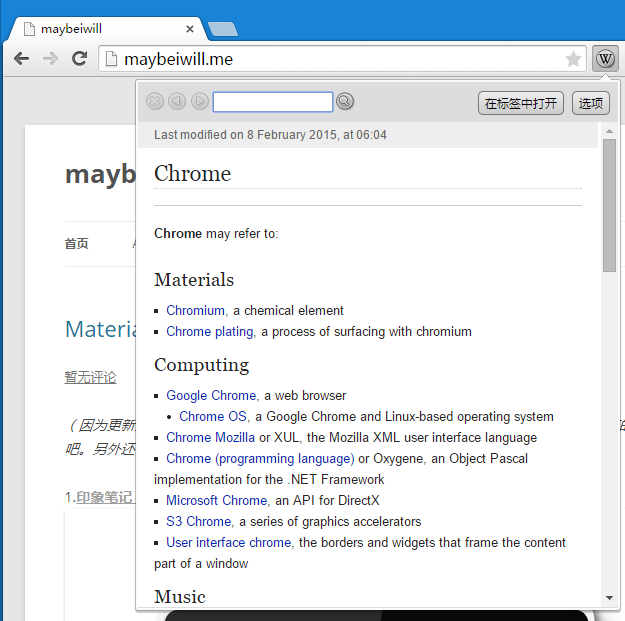The image size is (625, 621).
Task: Click the 暂无评论 link on the page
Action: (90, 377)
